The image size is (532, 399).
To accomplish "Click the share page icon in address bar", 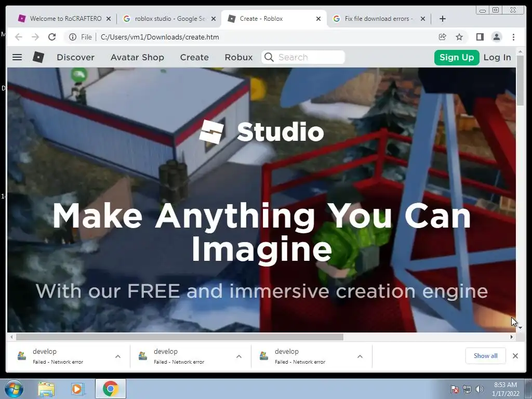I will (x=443, y=37).
